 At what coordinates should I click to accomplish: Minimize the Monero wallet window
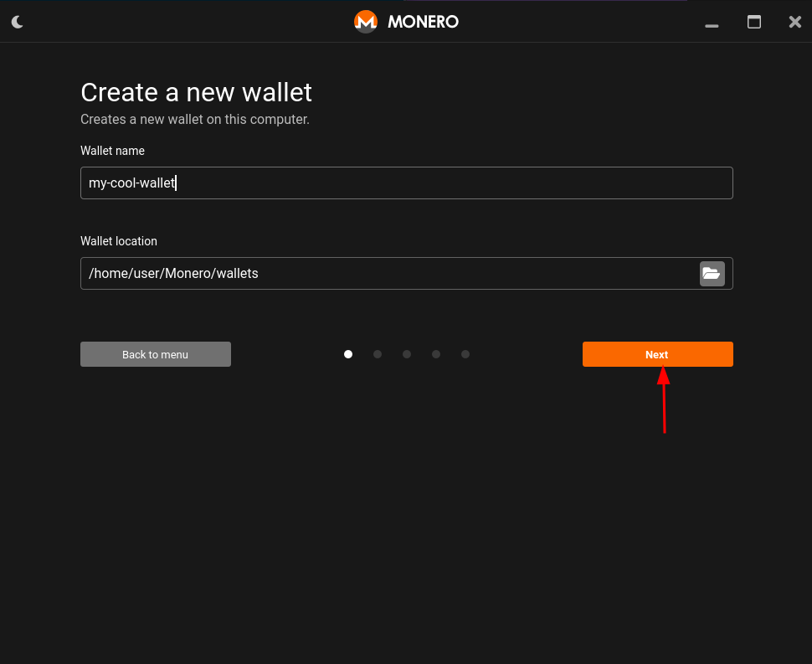click(712, 23)
